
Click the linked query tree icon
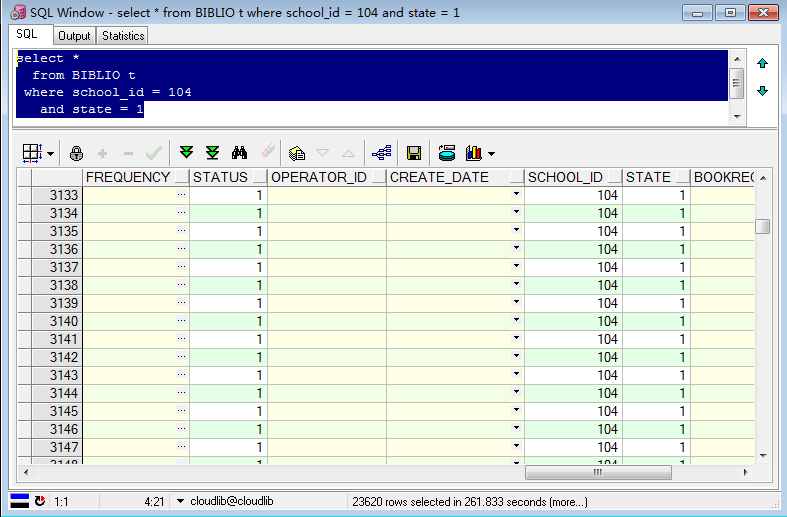(381, 153)
